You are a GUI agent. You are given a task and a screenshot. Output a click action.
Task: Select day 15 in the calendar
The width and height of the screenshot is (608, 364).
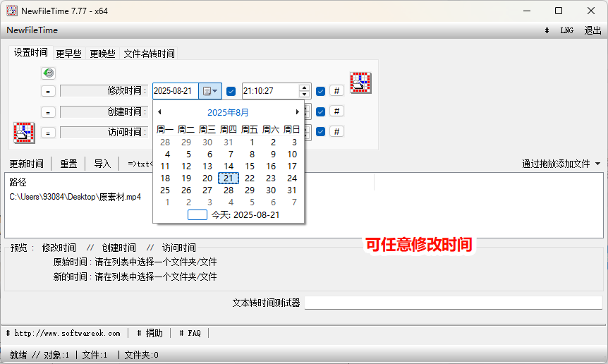coord(250,166)
